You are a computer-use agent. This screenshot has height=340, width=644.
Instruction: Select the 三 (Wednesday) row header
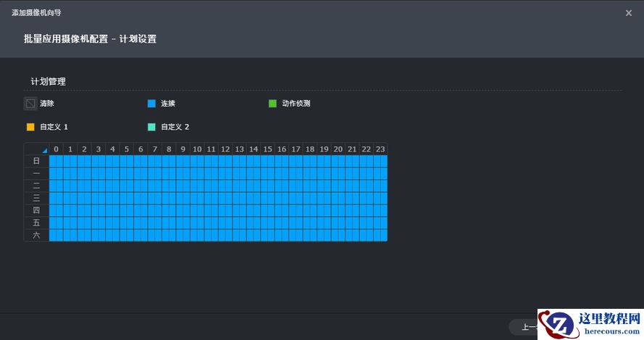point(36,198)
